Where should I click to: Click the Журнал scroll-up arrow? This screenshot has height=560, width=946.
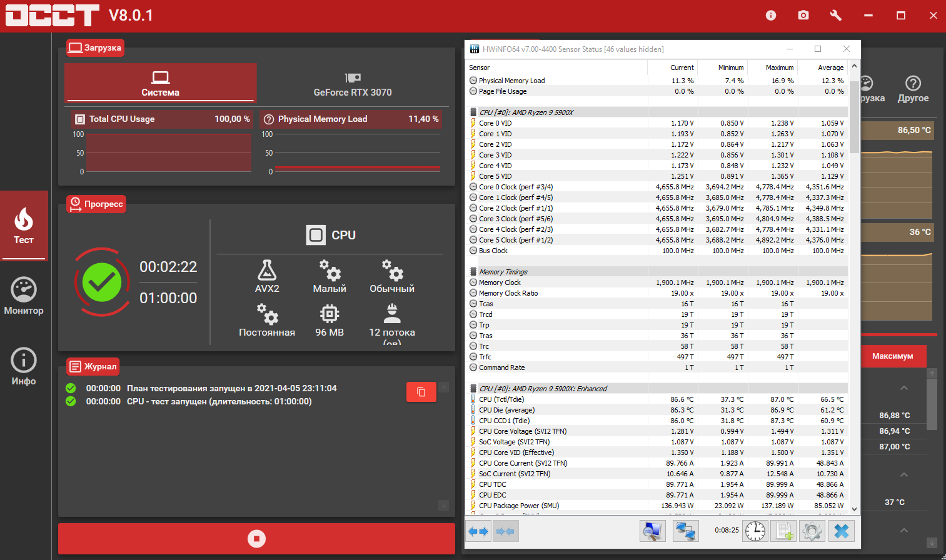[x=444, y=387]
